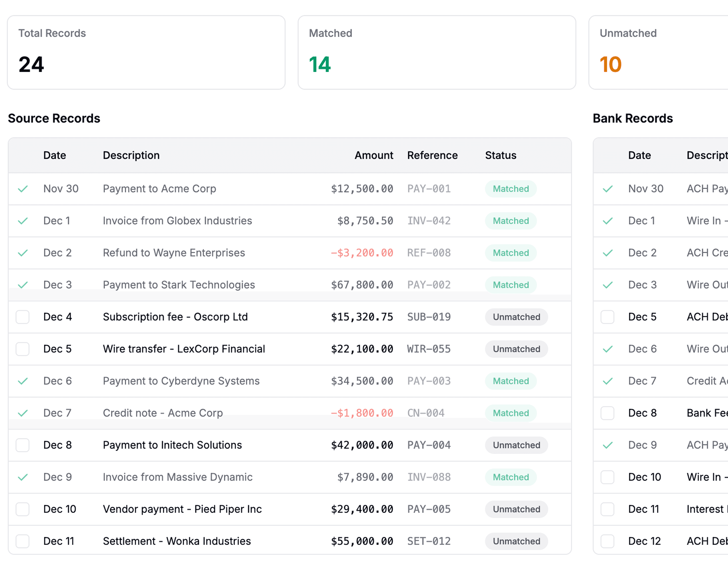Click the checkmark icon on Nov 30 Acme Corp source row
The image size is (728, 566).
(23, 189)
